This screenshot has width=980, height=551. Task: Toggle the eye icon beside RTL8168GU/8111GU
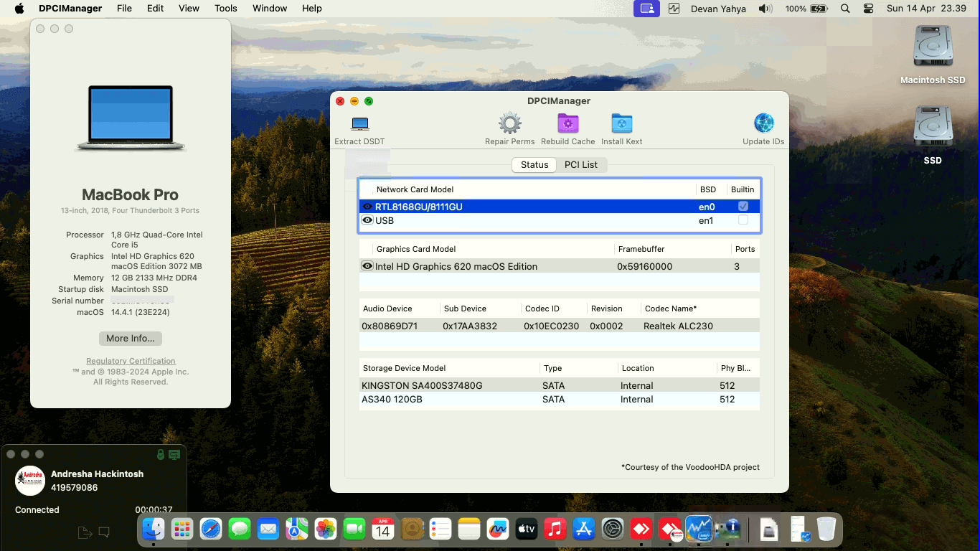367,207
